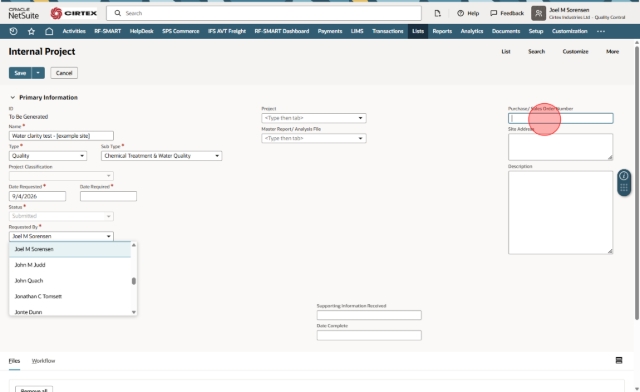Open the Lists menu
The height and width of the screenshot is (392, 640).
pyautogui.click(x=418, y=31)
